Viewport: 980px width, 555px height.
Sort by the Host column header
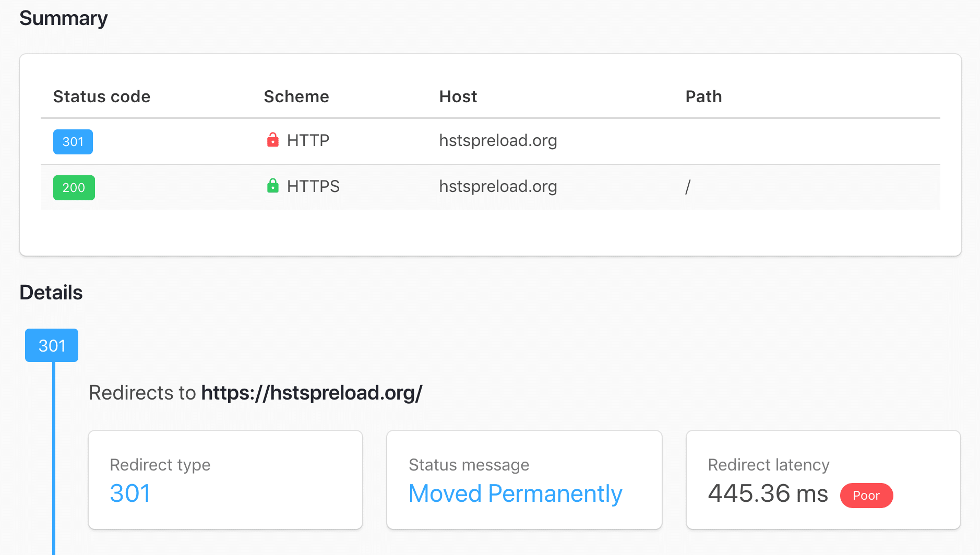coord(458,96)
